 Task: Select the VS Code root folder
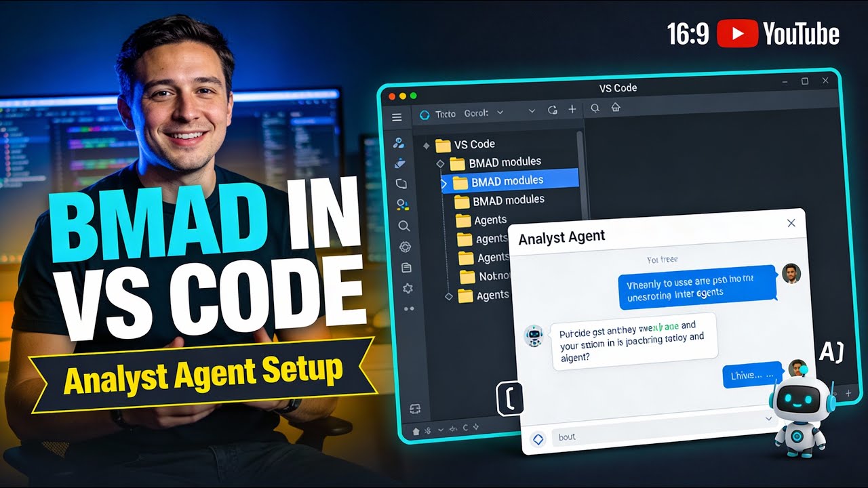coord(465,144)
